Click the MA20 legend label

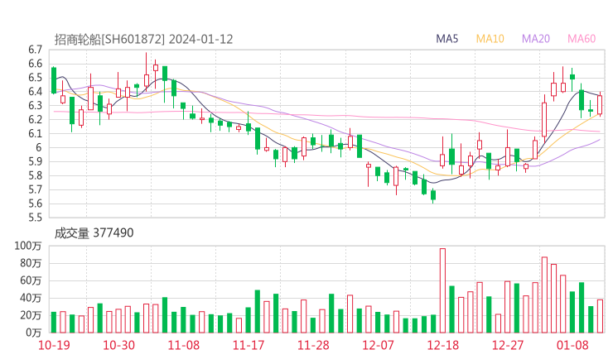536,39
